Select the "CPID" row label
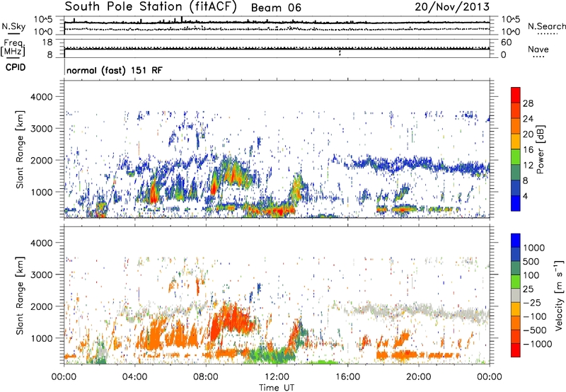This screenshot has width=566, height=392. pos(16,67)
